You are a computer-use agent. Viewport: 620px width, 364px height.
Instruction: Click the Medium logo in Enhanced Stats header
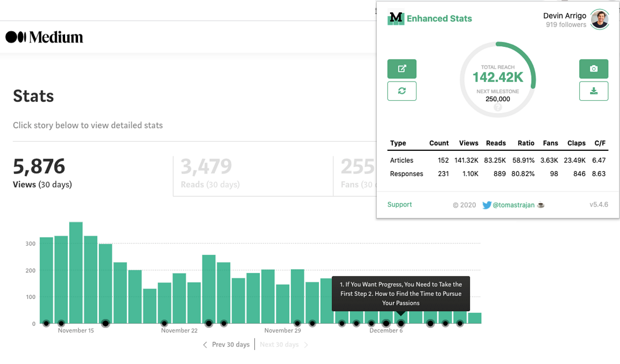pyautogui.click(x=395, y=19)
